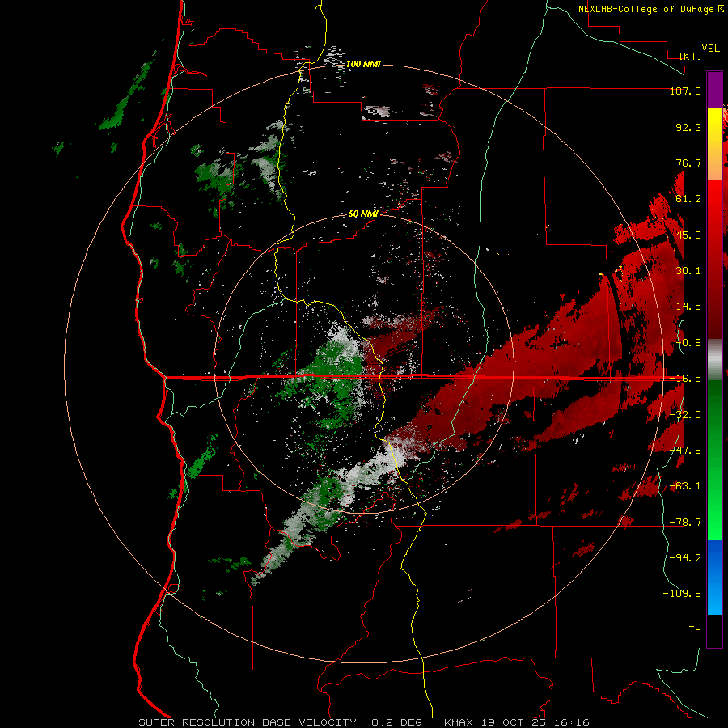Select the VEL legend title
Screen dimensions: 728x728
pyautogui.click(x=710, y=49)
